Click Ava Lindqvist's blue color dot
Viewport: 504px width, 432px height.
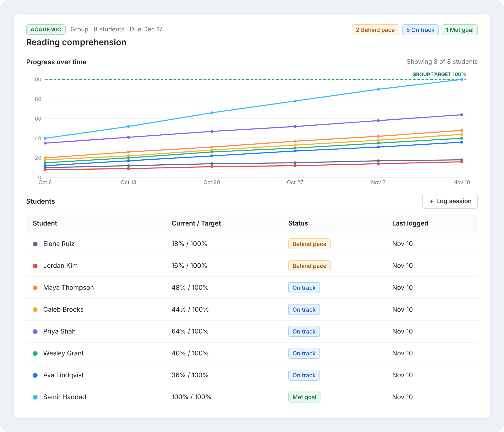click(35, 375)
